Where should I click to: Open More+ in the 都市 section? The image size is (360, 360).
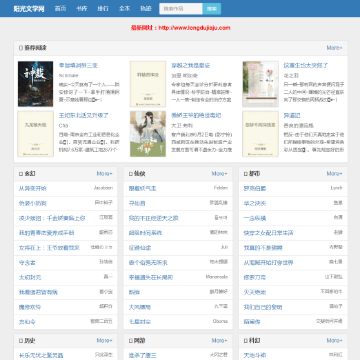(x=334, y=174)
